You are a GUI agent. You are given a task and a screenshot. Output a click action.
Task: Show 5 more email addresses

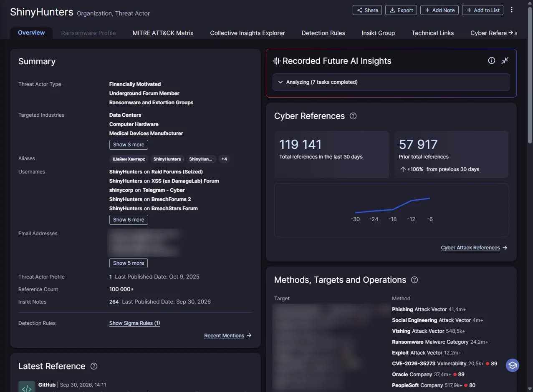tap(129, 263)
